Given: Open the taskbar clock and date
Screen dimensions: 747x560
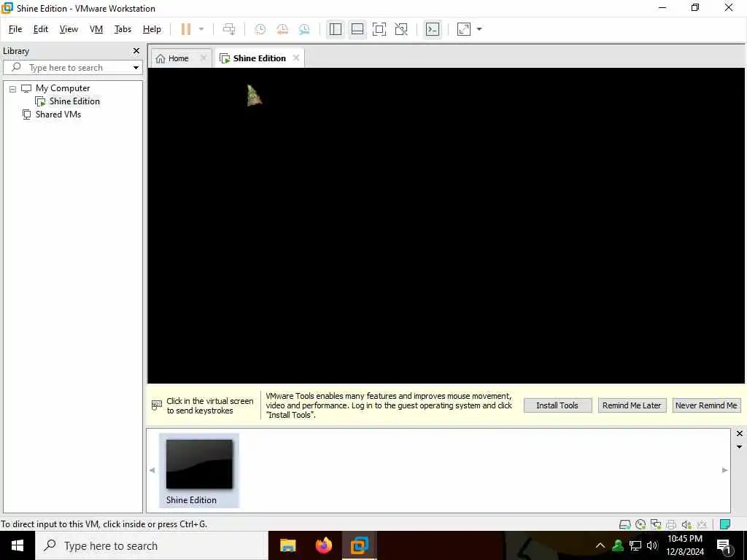Looking at the screenshot, I should pos(685,545).
